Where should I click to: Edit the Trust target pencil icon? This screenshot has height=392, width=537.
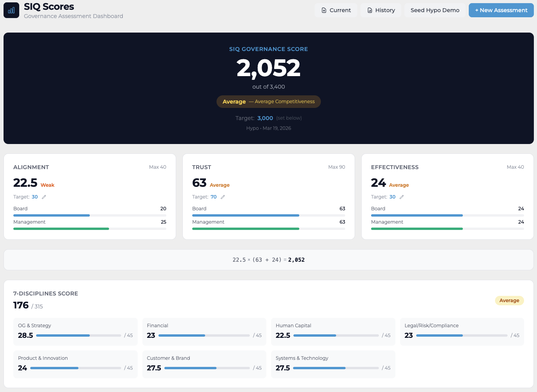click(x=223, y=197)
